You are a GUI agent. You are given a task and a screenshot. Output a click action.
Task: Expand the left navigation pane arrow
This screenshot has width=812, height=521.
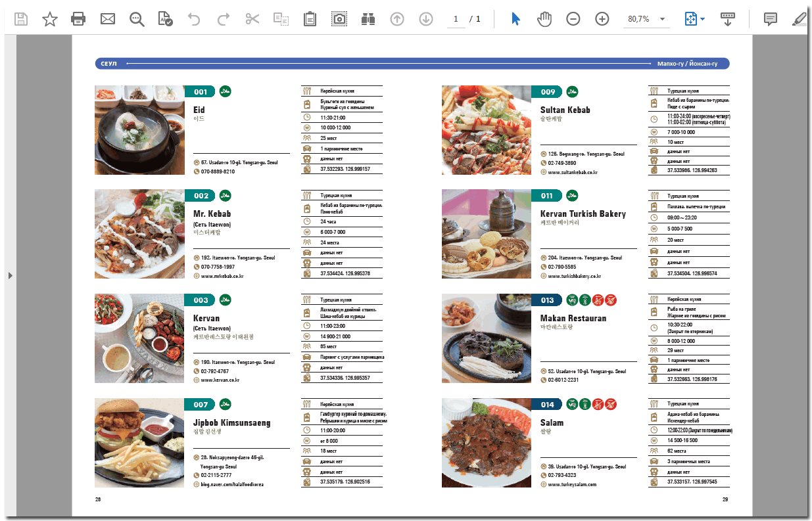(x=10, y=275)
